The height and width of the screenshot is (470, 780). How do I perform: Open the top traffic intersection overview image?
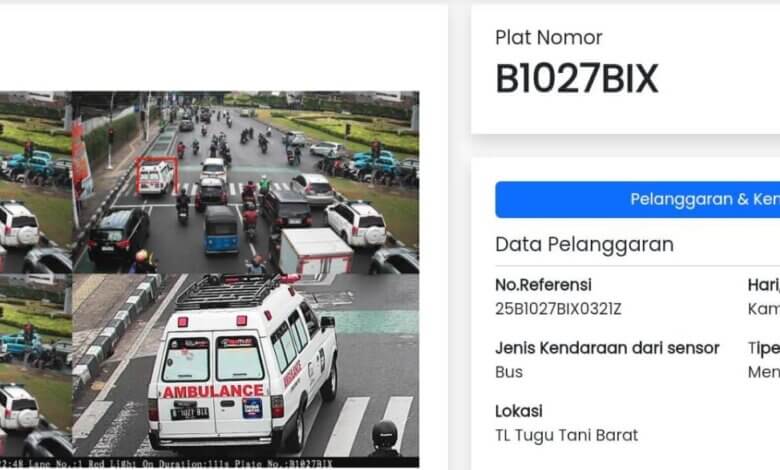(245, 182)
